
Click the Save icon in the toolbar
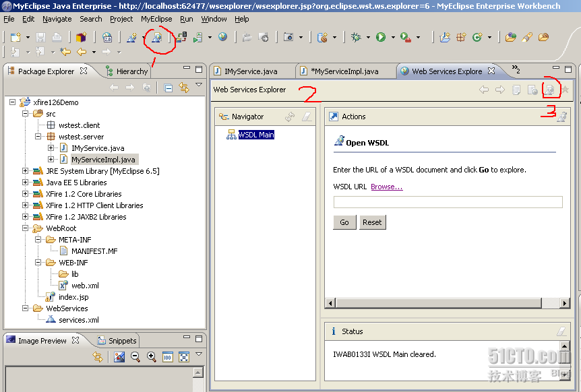click(40, 37)
